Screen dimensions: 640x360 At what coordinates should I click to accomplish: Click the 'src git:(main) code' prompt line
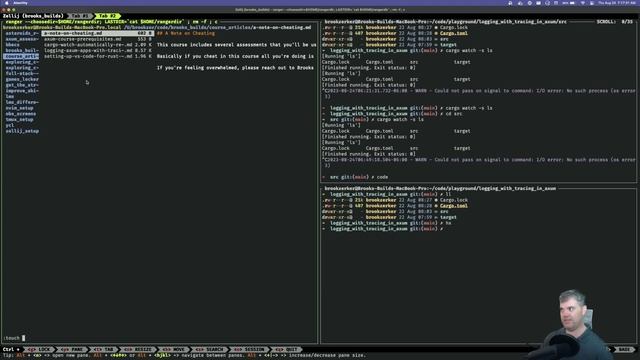click(355, 177)
